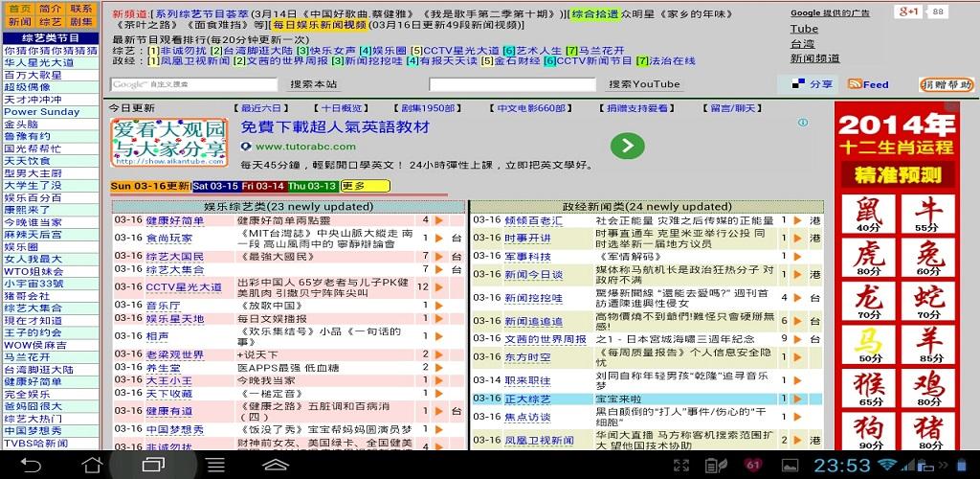Open the 焦点访谈 program link
980x479 pixels.
[527, 417]
